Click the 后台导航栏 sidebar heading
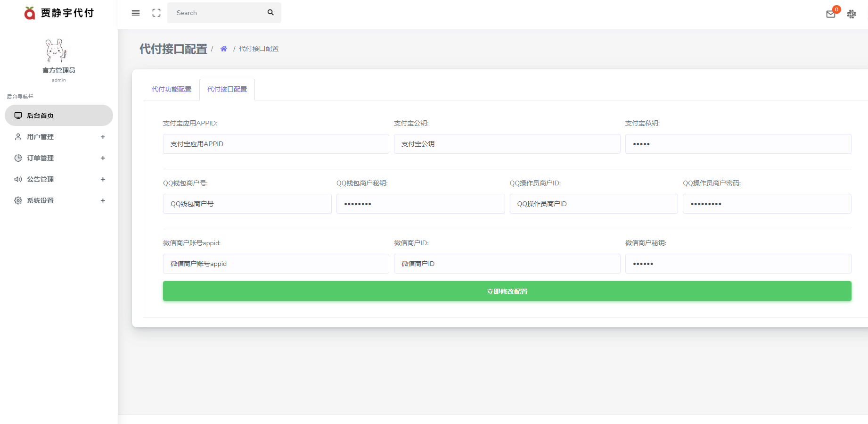 20,96
